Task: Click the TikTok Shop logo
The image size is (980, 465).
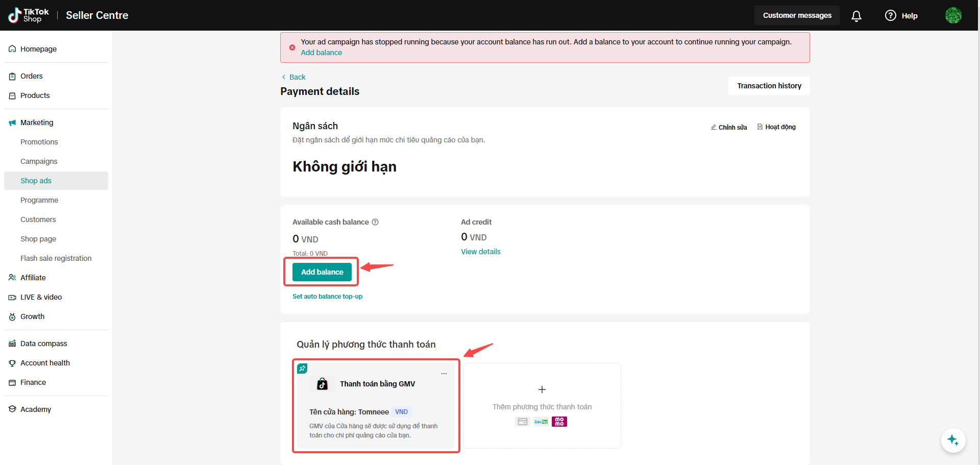Action: (29, 15)
